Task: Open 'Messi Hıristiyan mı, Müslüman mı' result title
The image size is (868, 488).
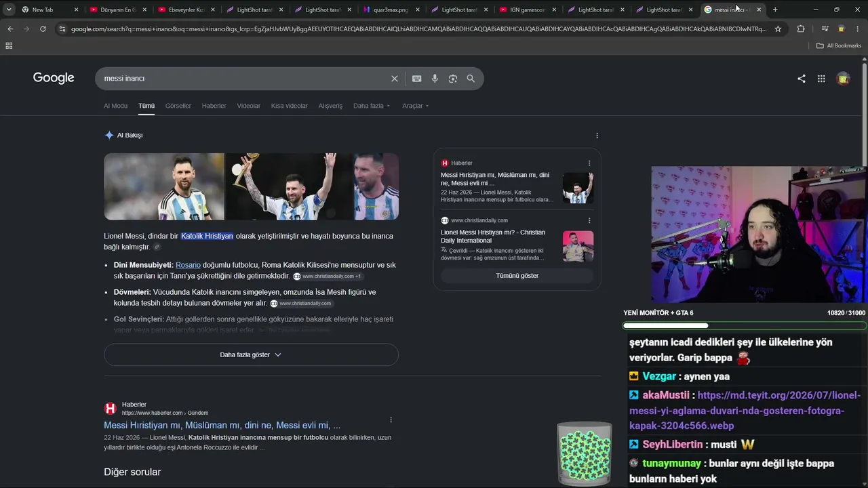Action: coord(222,426)
